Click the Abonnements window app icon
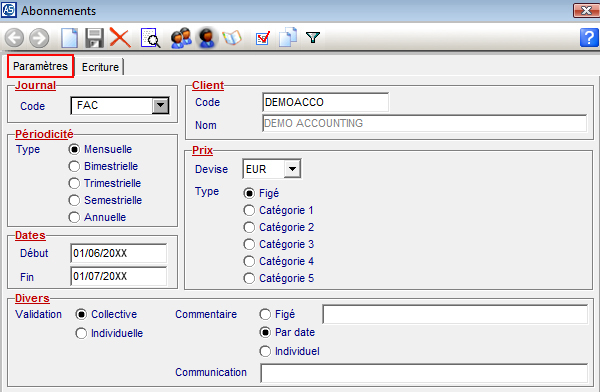Image resolution: width=600 pixels, height=392 pixels. click(x=8, y=10)
